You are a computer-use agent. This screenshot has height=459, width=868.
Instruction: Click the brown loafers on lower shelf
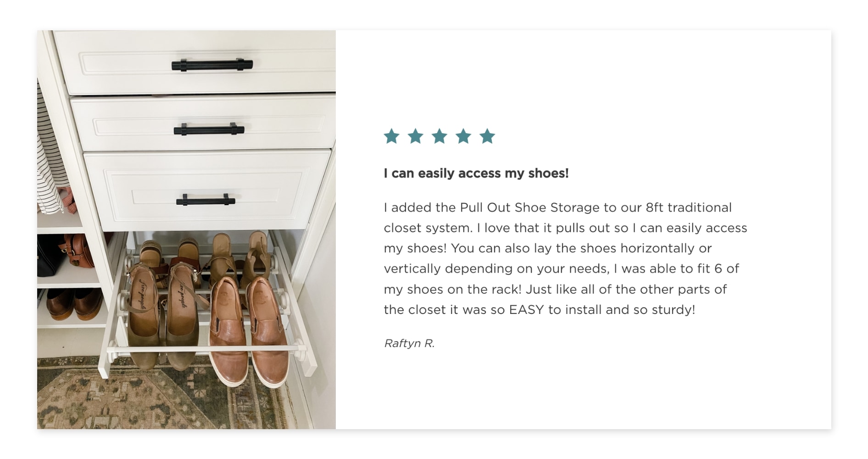coord(74,304)
